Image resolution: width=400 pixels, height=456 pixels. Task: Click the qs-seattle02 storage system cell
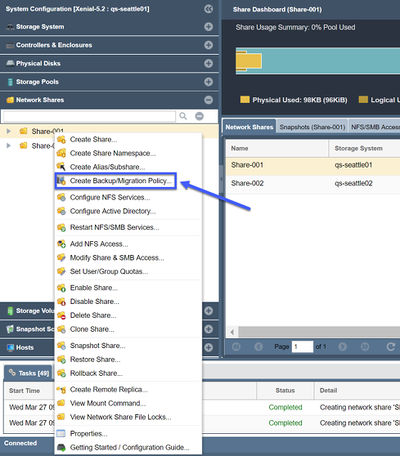354,183
